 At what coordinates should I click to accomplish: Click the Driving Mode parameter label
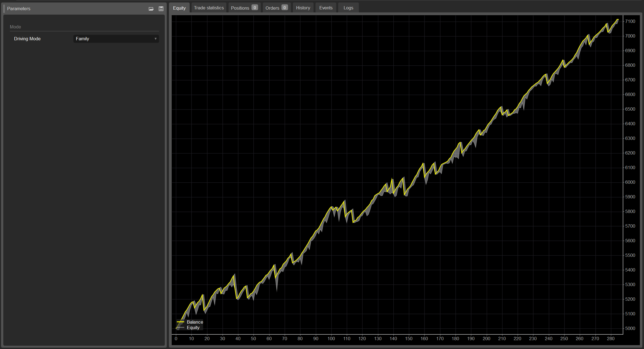click(x=27, y=39)
